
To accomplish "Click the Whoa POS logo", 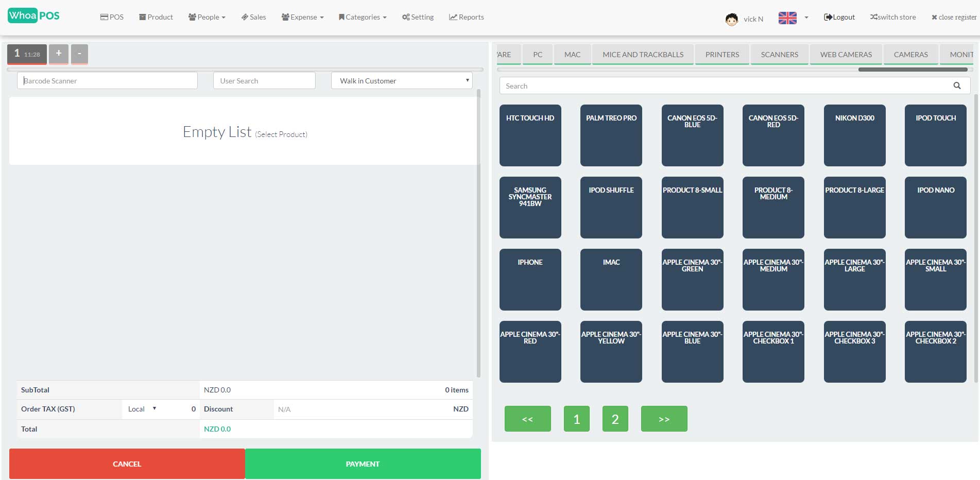I will (34, 16).
